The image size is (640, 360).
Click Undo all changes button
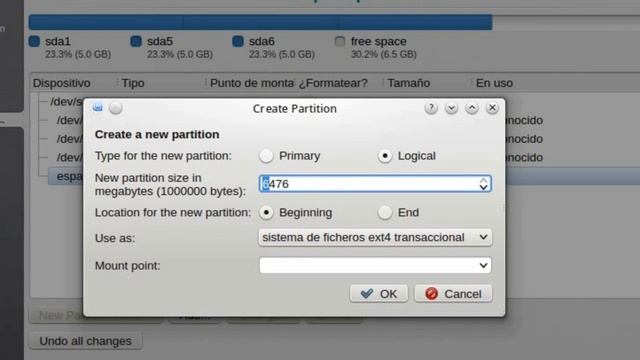pos(86,341)
